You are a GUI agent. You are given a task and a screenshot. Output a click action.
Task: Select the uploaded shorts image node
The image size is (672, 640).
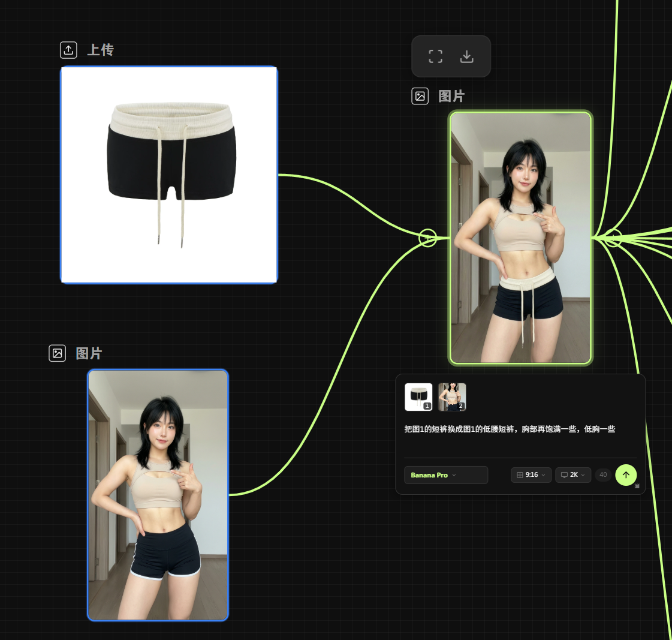click(169, 175)
